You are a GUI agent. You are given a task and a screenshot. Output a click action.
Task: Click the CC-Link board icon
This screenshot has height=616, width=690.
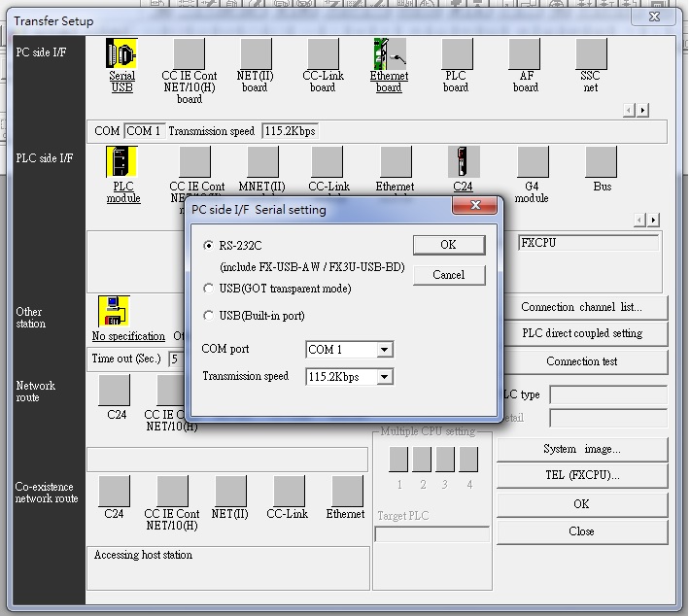(x=323, y=54)
